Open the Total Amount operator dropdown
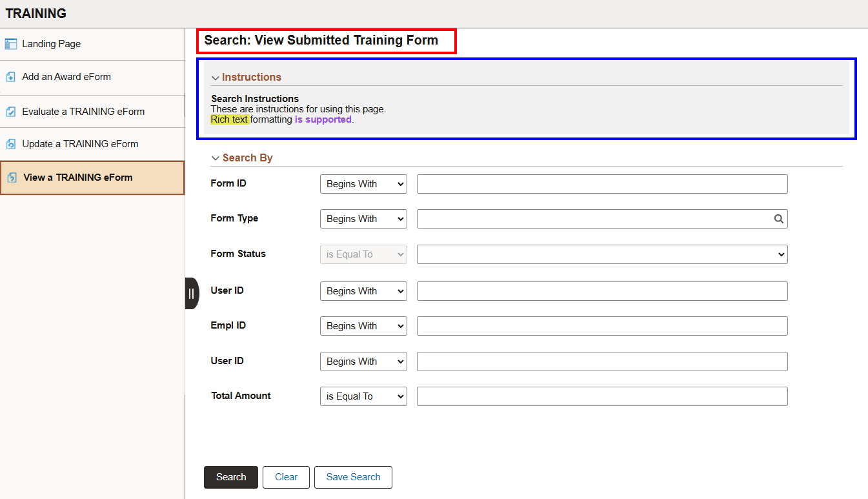 [363, 396]
